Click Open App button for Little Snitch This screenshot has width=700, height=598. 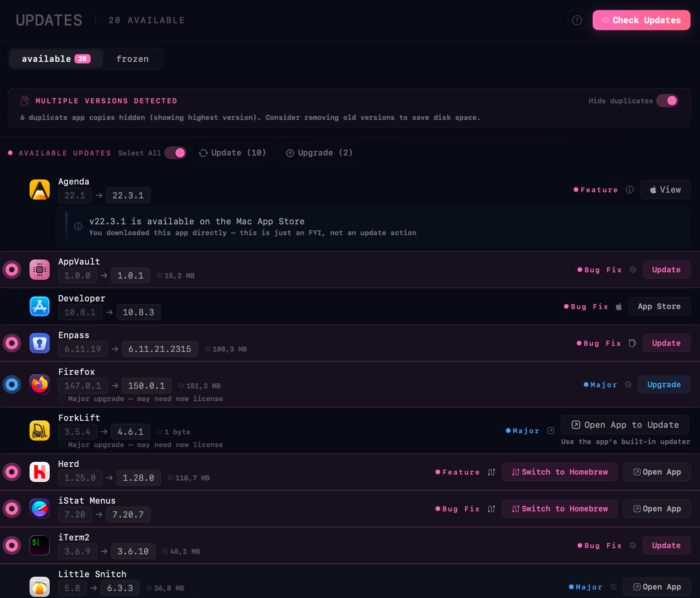[657, 587]
